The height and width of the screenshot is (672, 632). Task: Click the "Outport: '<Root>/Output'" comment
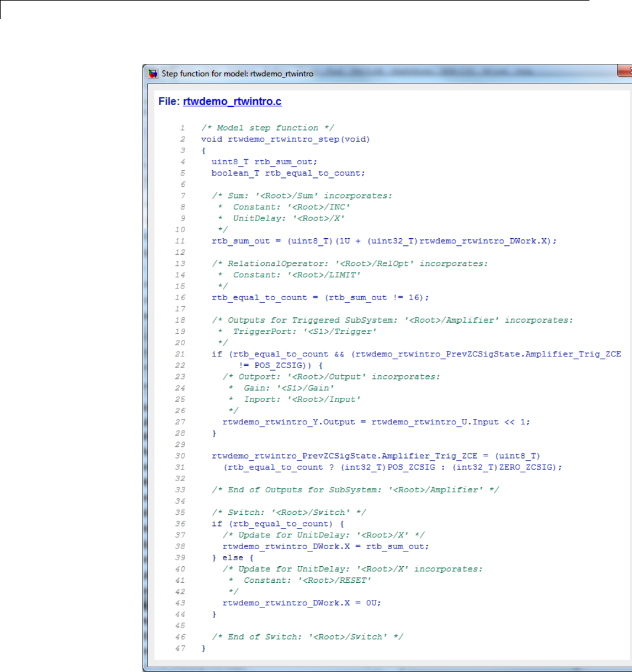[x=331, y=376]
